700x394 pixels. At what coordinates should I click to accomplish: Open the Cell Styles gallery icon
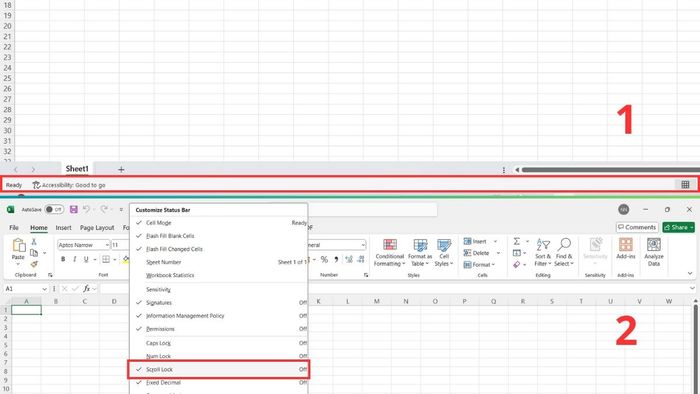[x=444, y=245]
